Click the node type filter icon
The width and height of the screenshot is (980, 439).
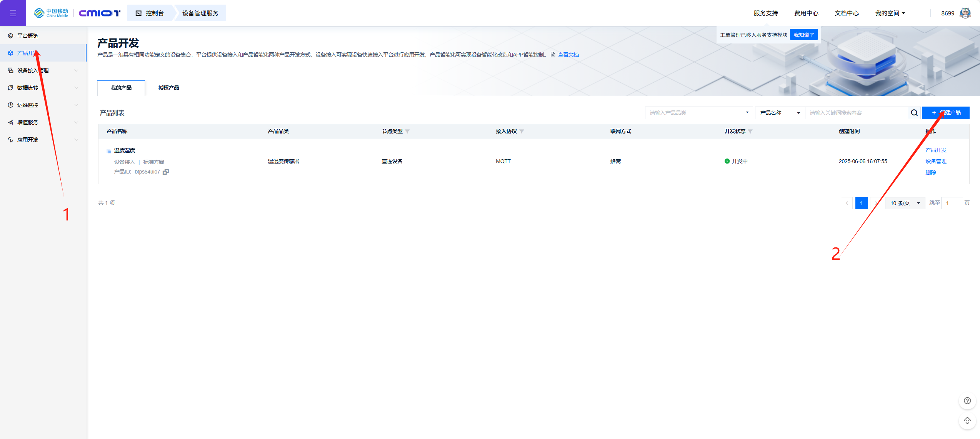[x=407, y=132]
